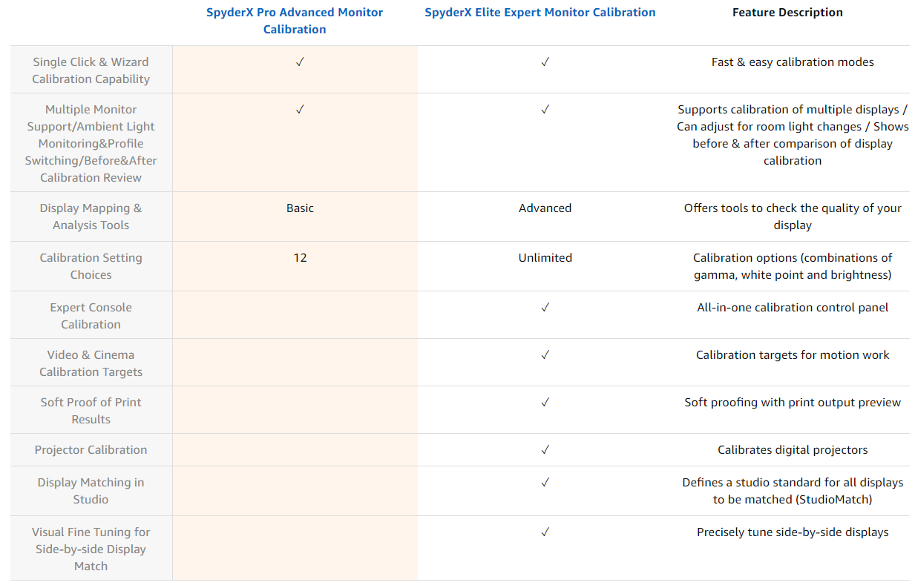
Task: Select the 'Basic' value under SpyderX Pro
Action: click(x=300, y=208)
